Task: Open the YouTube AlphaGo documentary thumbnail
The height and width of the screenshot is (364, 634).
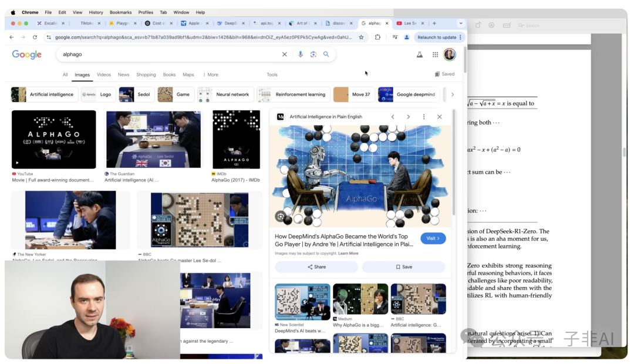Action: [x=54, y=140]
